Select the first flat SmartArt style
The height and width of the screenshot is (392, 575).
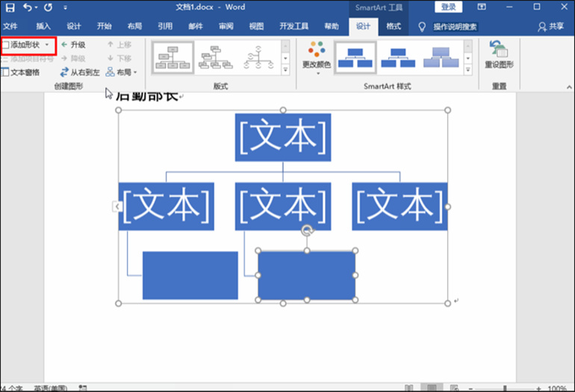click(355, 57)
